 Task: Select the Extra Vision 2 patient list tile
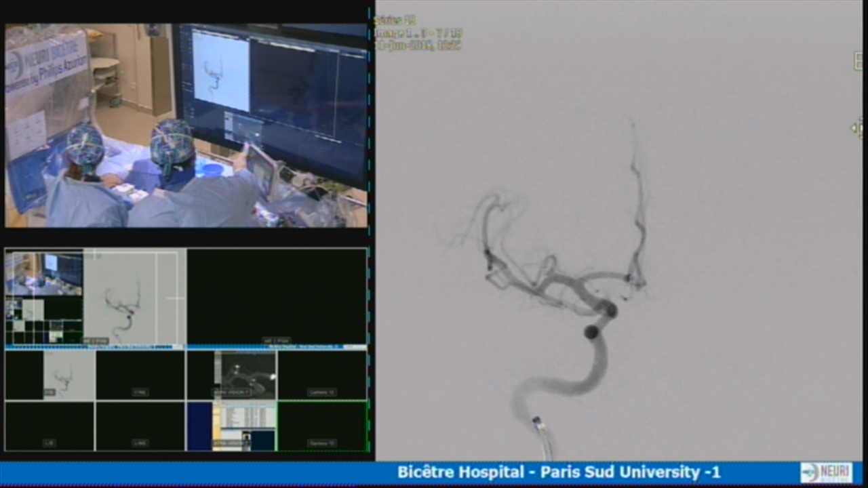point(232,426)
